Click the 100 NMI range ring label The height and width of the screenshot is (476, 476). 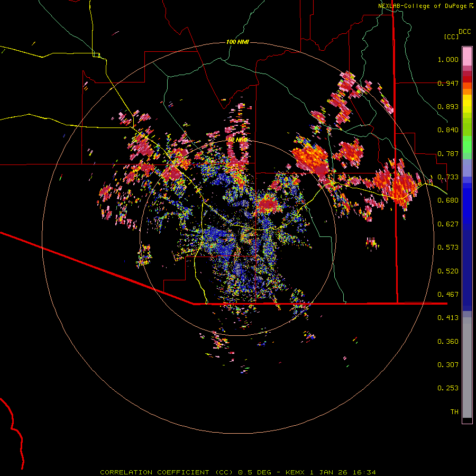[x=237, y=42]
